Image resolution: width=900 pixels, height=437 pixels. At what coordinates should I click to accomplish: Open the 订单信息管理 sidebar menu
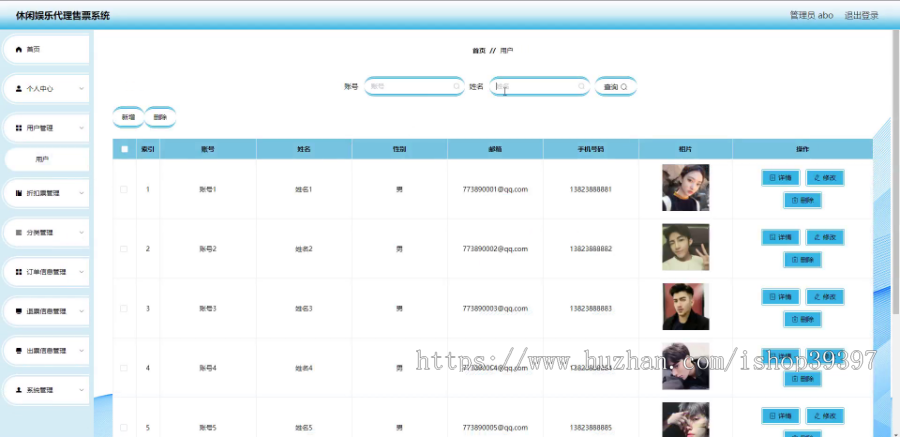[46, 272]
